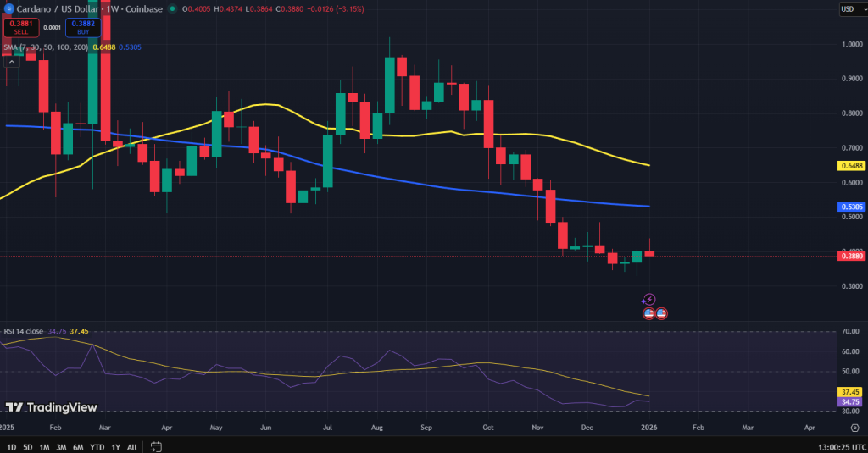This screenshot has height=453, width=868.
Task: Click the 0.0001 spread value
Action: click(x=52, y=27)
